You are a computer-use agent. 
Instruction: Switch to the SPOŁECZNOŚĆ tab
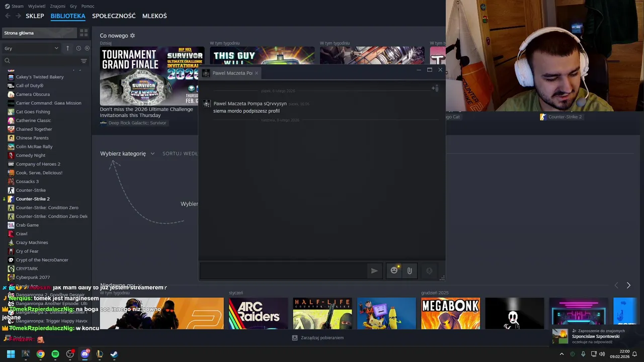114,16
